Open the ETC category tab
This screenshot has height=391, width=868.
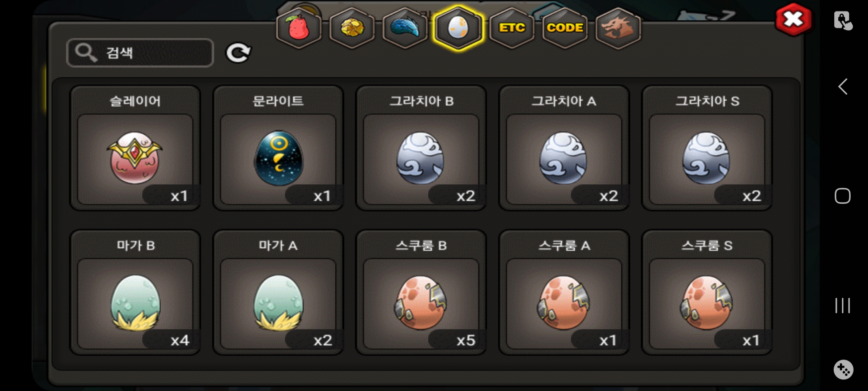tap(511, 28)
